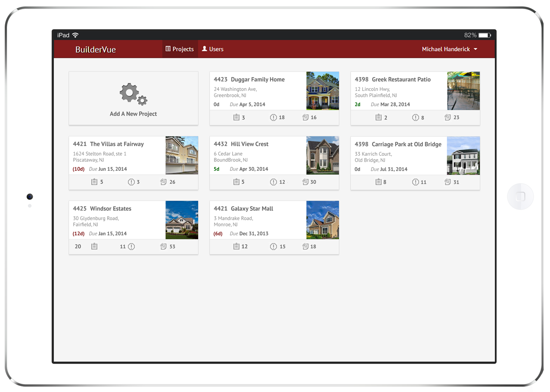Click documents icon on Hill View Crest card
Screen dimensions: 550x392
[305, 182]
